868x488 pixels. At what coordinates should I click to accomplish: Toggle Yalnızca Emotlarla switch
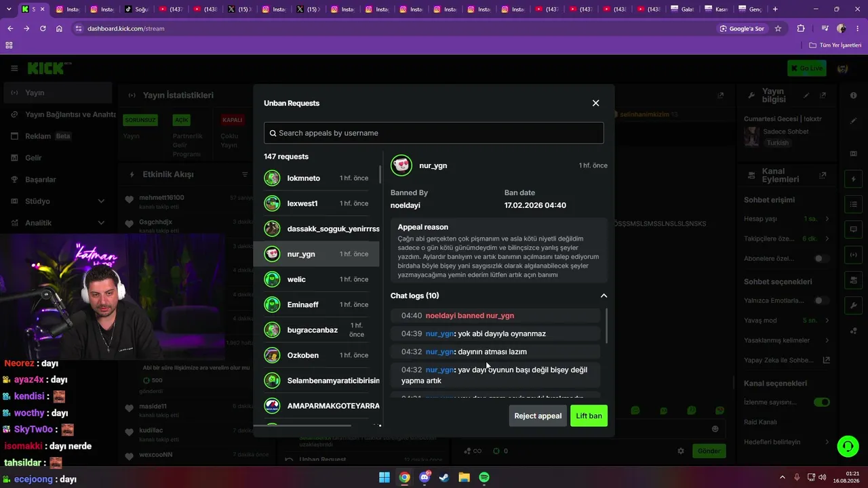tap(822, 300)
